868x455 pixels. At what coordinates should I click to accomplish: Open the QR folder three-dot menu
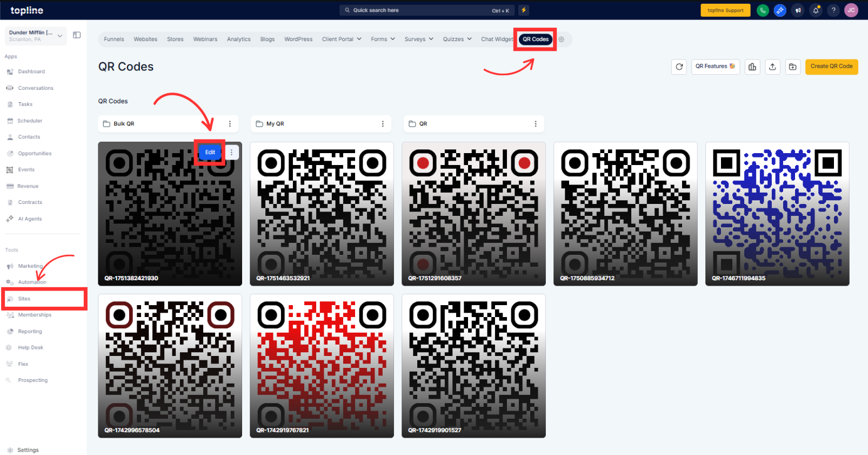[x=536, y=124]
